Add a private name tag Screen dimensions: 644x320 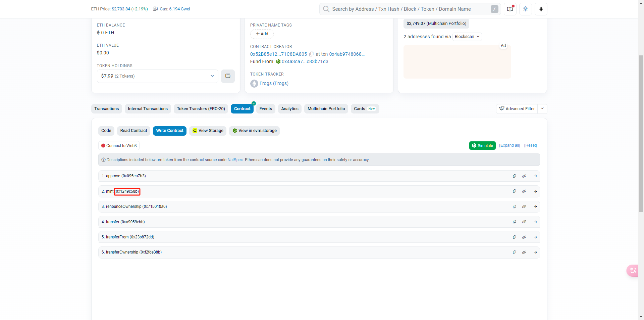[262, 34]
